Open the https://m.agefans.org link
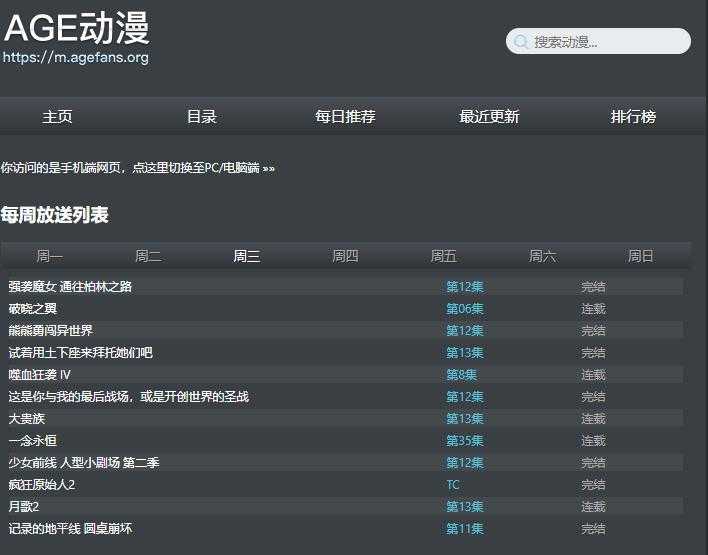The width and height of the screenshot is (708, 555). [75, 57]
